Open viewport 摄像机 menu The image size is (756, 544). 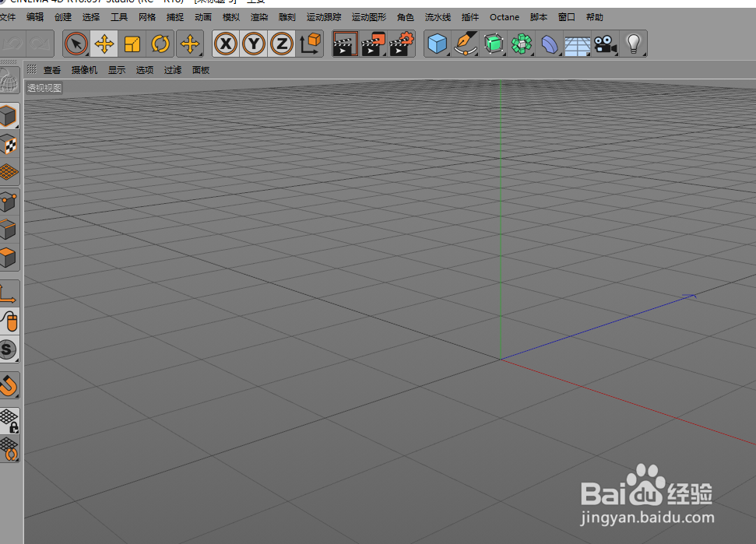pos(84,70)
